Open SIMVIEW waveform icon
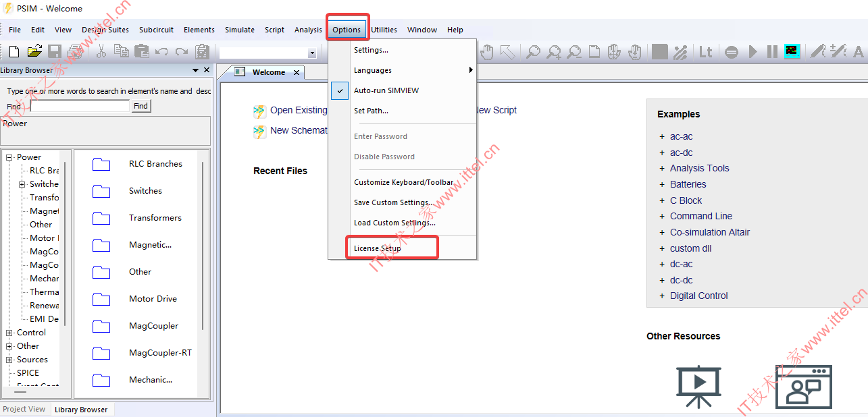Viewport: 868px width, 417px height. [x=792, y=51]
